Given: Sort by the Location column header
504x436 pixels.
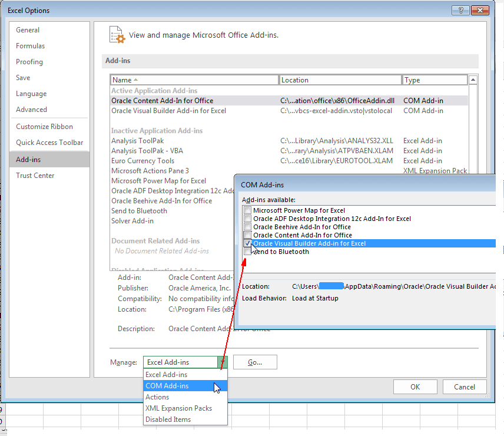Looking at the screenshot, I should pyautogui.click(x=340, y=80).
